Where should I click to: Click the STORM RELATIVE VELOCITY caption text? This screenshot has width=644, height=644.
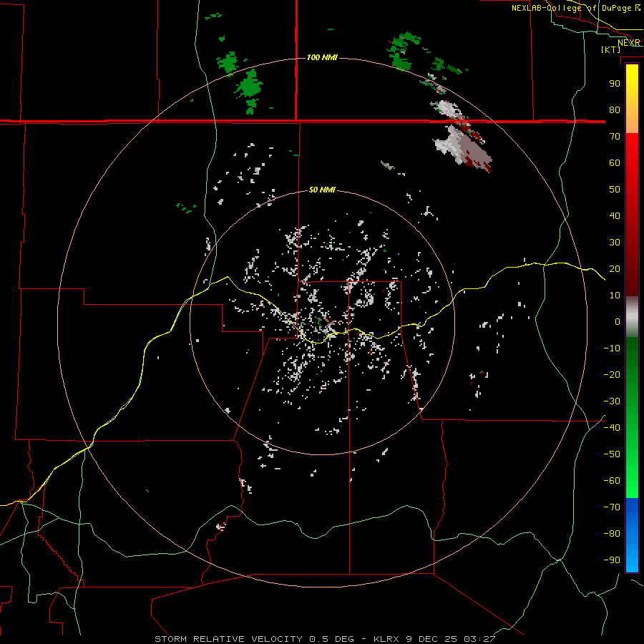[x=228, y=639]
